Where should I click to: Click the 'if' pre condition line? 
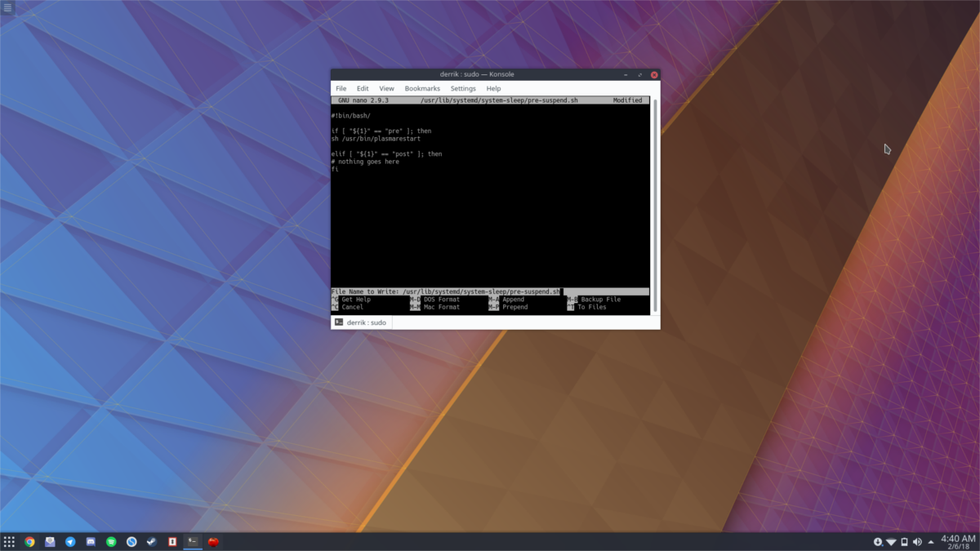click(381, 131)
